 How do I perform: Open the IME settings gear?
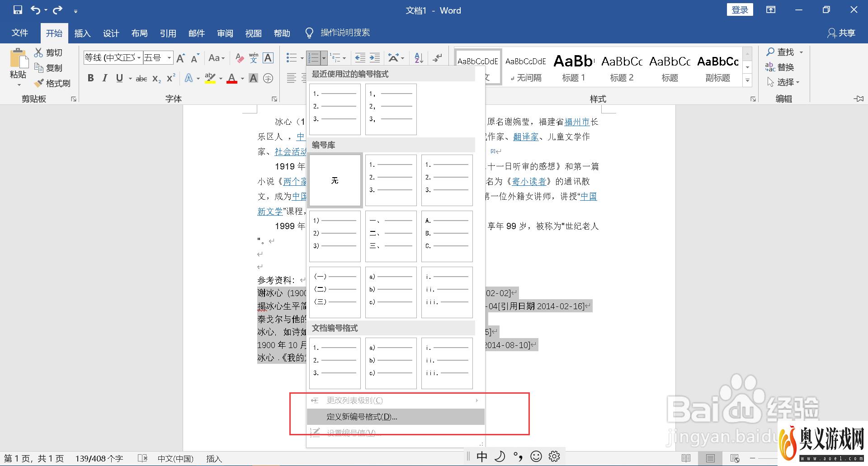point(554,457)
